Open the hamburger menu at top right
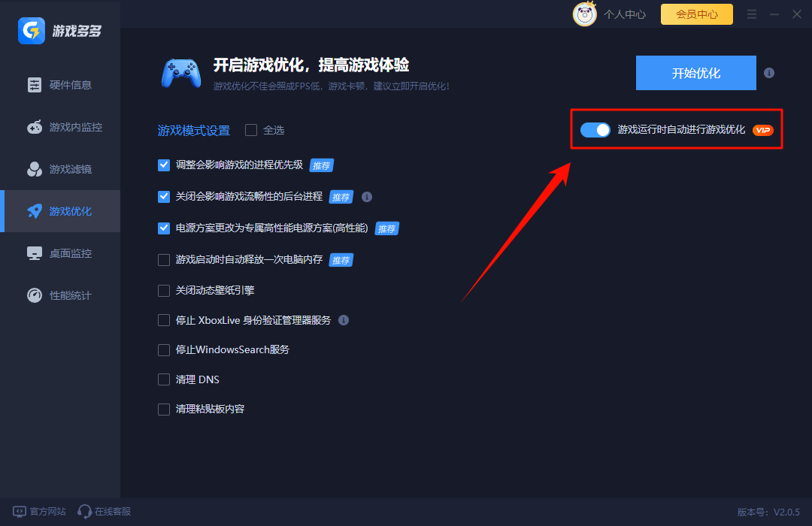This screenshot has width=812, height=526. pyautogui.click(x=751, y=14)
